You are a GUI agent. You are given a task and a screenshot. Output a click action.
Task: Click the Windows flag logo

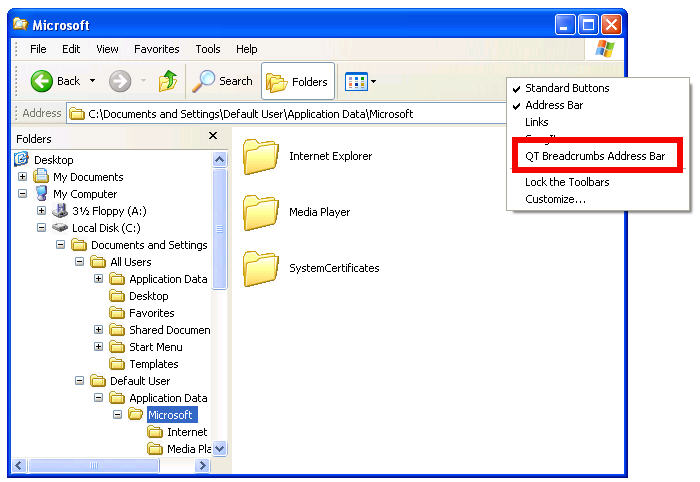605,49
